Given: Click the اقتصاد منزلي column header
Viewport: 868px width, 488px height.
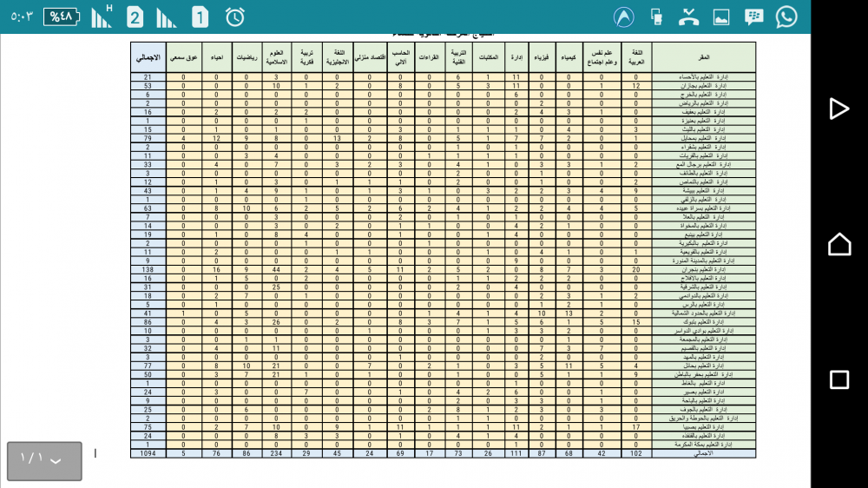Looking at the screenshot, I should coord(370,57).
